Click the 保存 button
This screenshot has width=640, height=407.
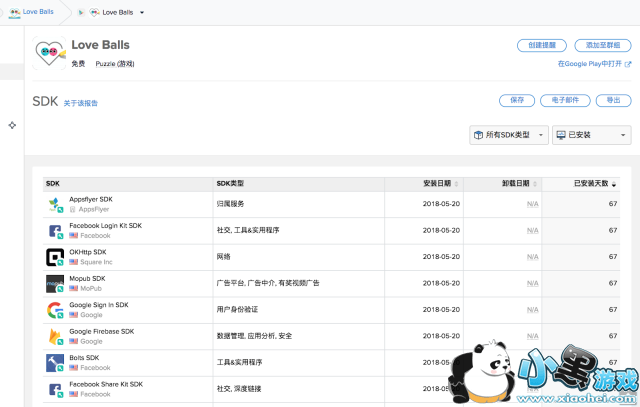pos(517,100)
